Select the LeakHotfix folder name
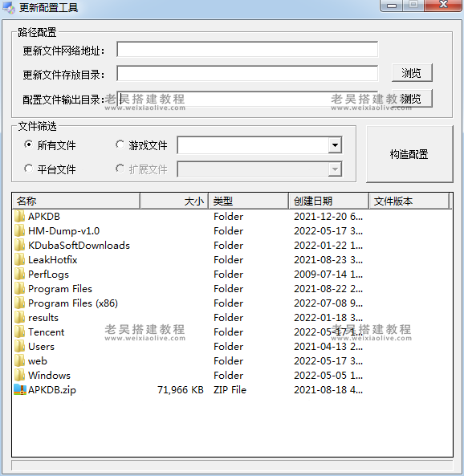 (52, 260)
